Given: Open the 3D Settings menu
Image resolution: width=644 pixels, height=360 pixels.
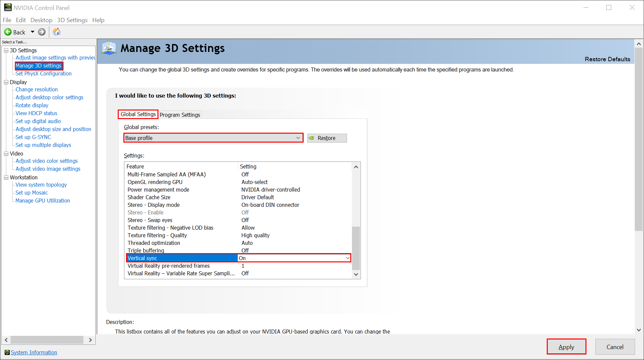Looking at the screenshot, I should [x=72, y=20].
